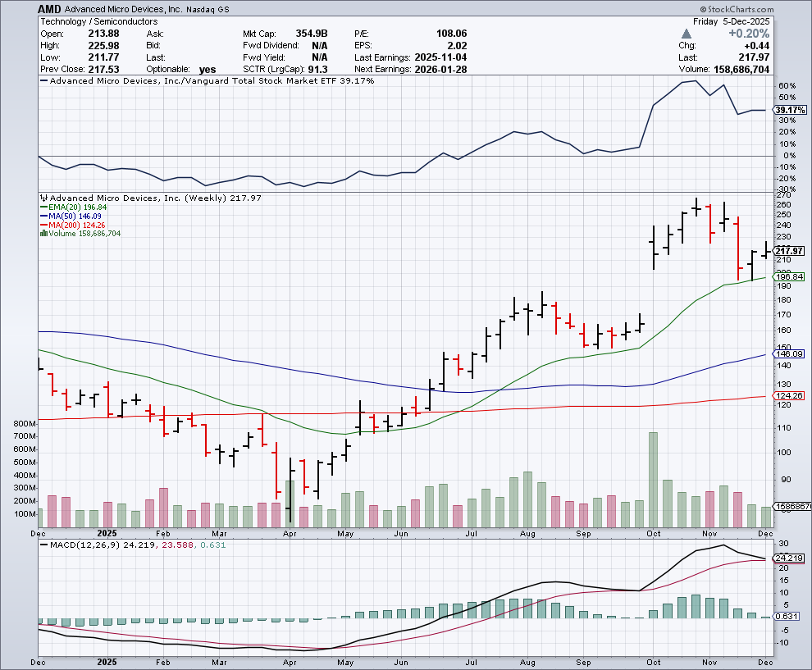Click the Technology / Semiconductors sector label
812x670 pixels.
coord(98,22)
